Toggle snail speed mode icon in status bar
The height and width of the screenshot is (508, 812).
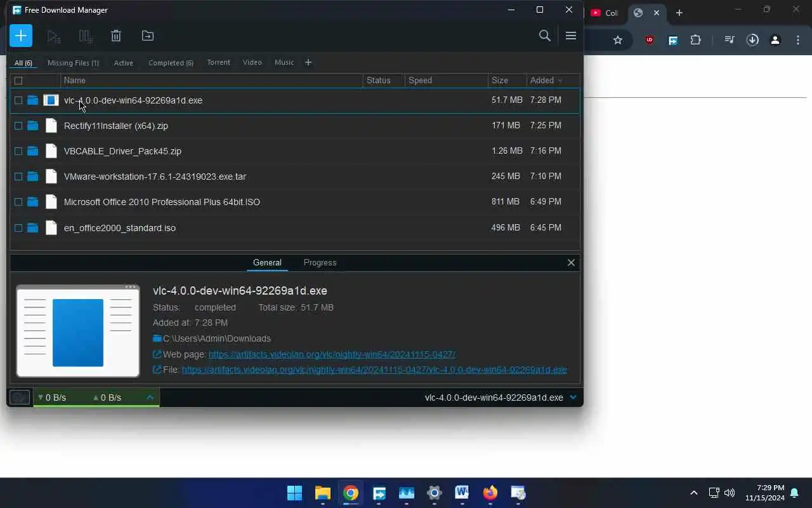point(20,398)
